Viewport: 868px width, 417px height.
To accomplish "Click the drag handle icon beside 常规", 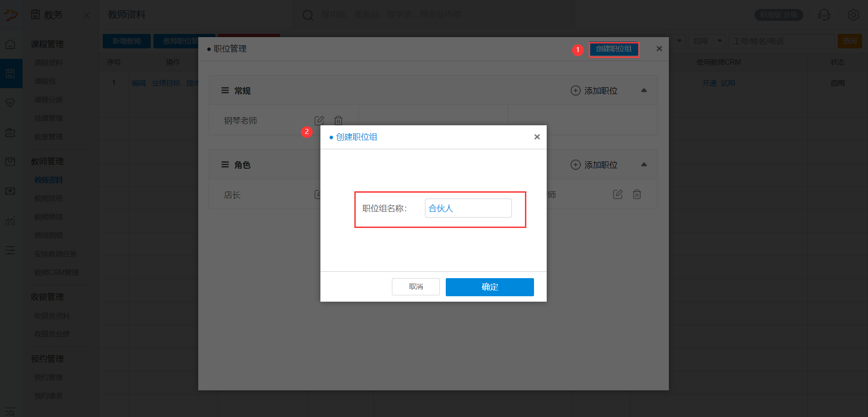I will pos(225,90).
